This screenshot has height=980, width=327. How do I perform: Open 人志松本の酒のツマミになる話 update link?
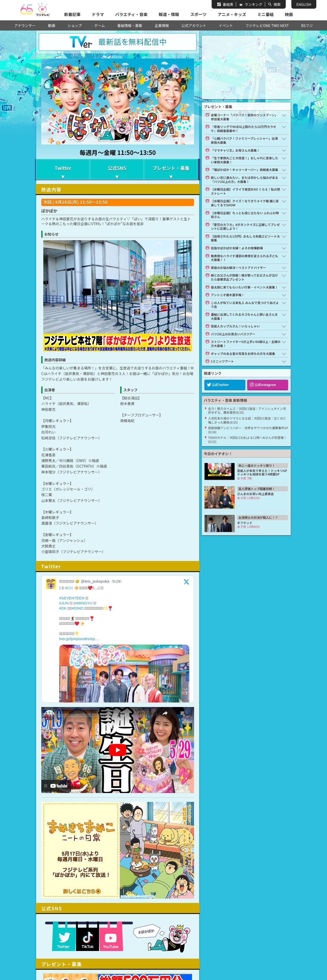pos(247,420)
